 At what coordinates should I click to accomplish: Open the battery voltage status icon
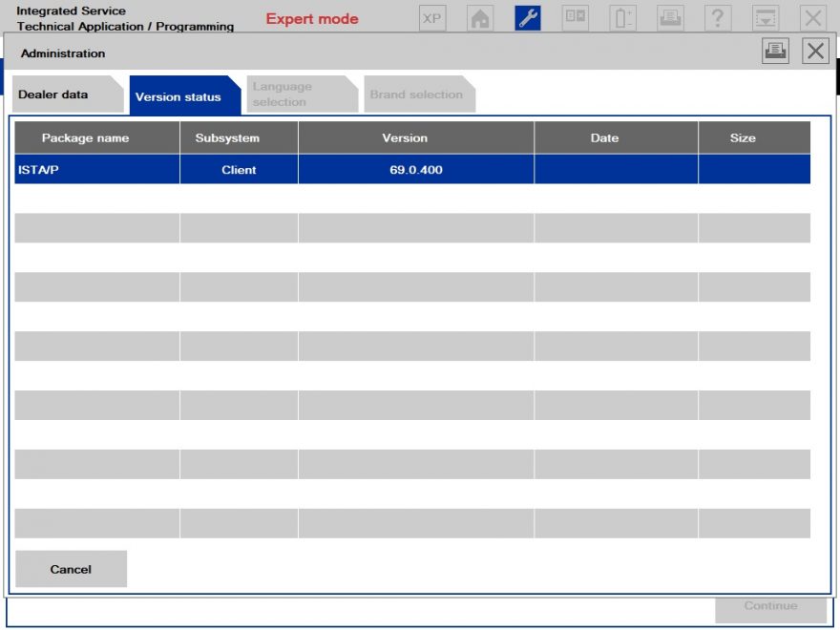[x=622, y=16]
